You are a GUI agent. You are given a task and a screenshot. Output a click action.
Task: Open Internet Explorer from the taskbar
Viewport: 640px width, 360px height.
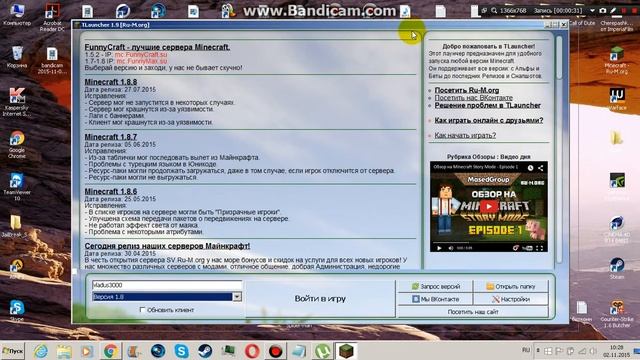[40, 351]
